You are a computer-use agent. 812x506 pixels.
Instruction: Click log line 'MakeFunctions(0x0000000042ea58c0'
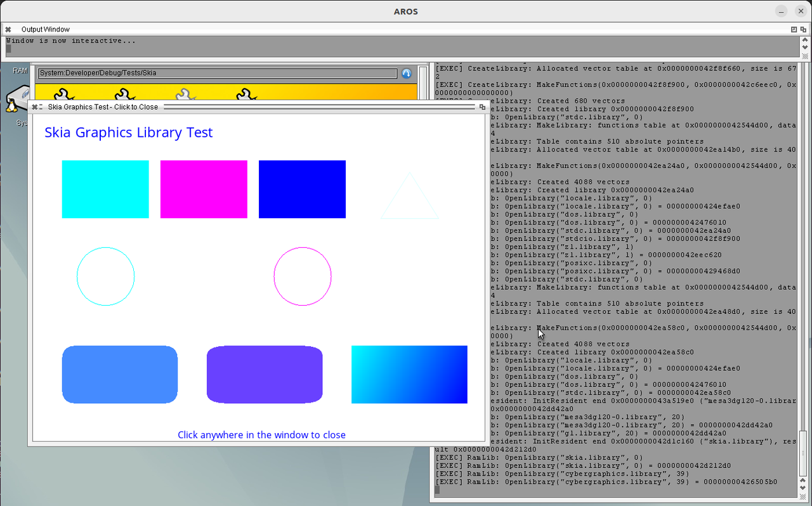coord(643,328)
